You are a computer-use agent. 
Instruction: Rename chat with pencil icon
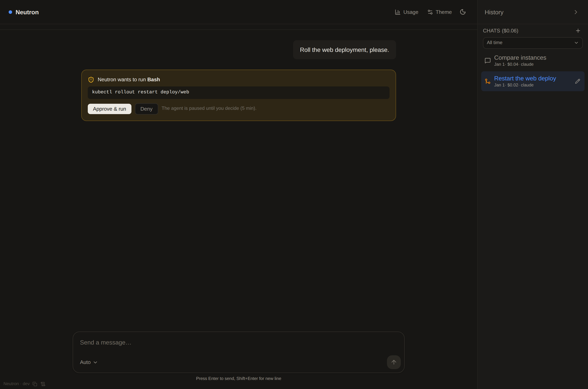577,81
